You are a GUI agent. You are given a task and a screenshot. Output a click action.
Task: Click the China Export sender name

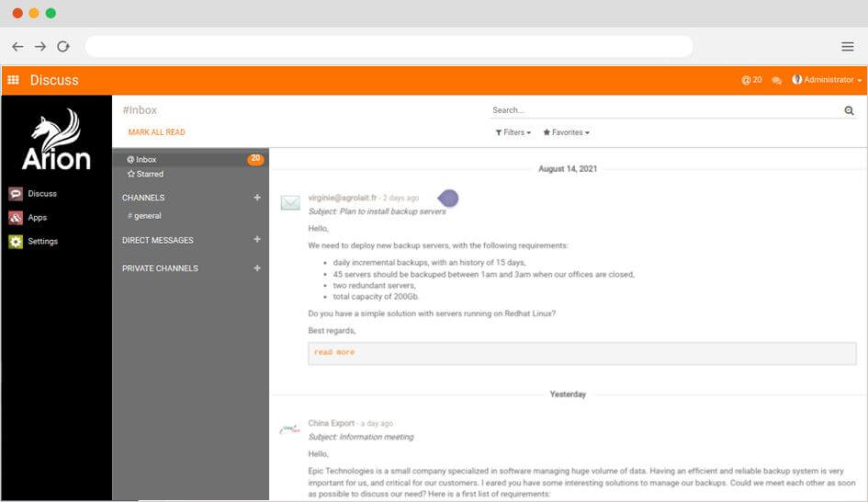331,423
